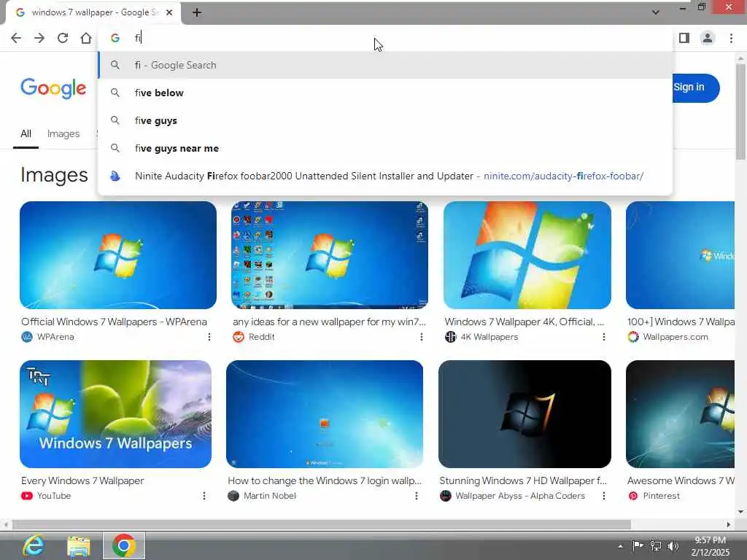Launch Internet Explorer from the taskbar

pos(34,545)
